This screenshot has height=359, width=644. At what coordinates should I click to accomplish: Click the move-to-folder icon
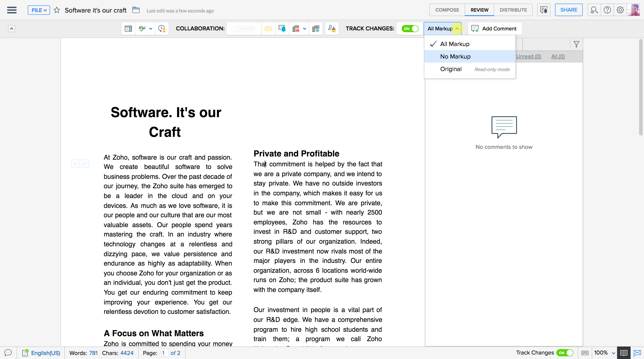pos(136,10)
